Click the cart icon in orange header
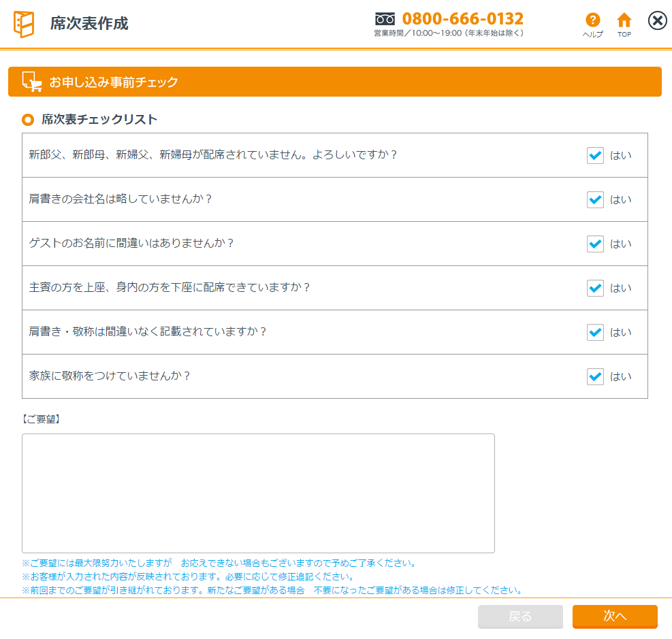This screenshot has height=639, width=672. (31, 82)
